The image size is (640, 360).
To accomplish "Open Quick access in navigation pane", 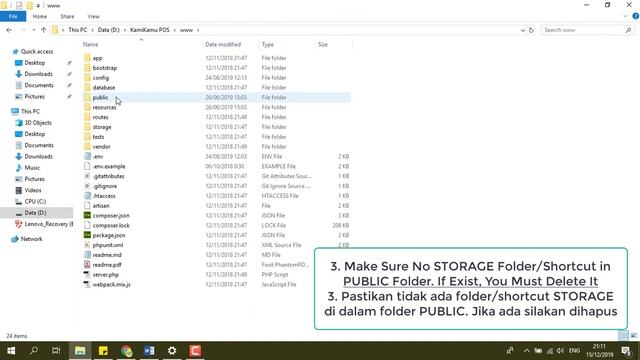I will (x=37, y=51).
